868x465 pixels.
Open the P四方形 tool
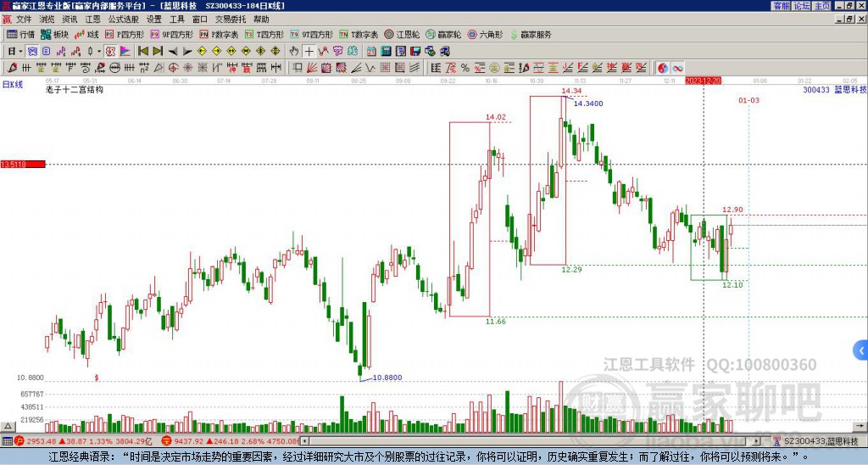[125, 34]
